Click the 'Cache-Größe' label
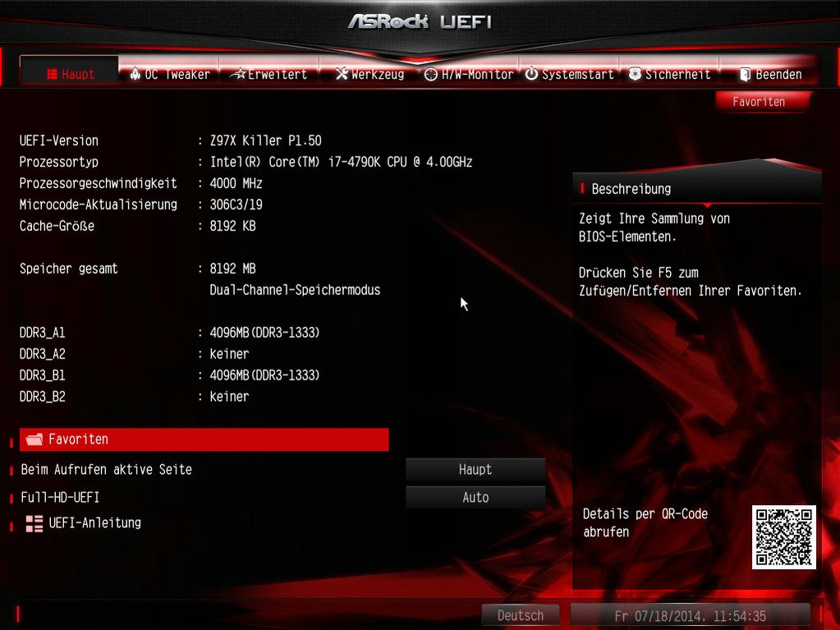Viewport: 840px width, 630px height. [x=57, y=226]
